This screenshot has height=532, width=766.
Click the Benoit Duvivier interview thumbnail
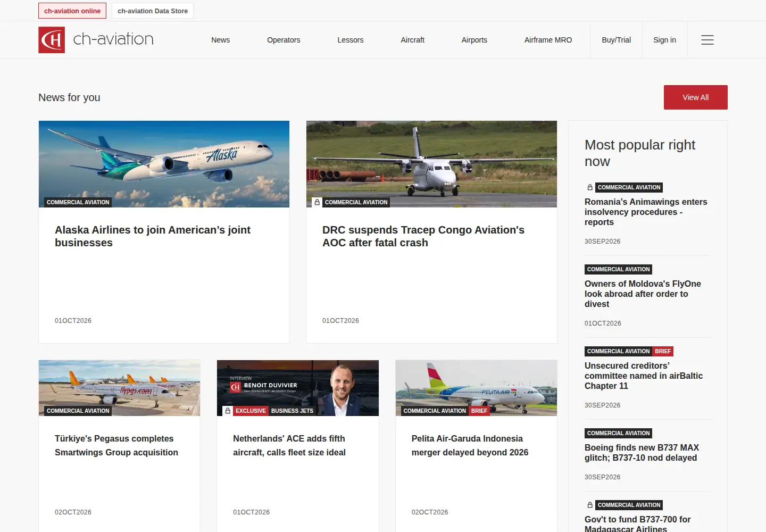click(x=298, y=388)
